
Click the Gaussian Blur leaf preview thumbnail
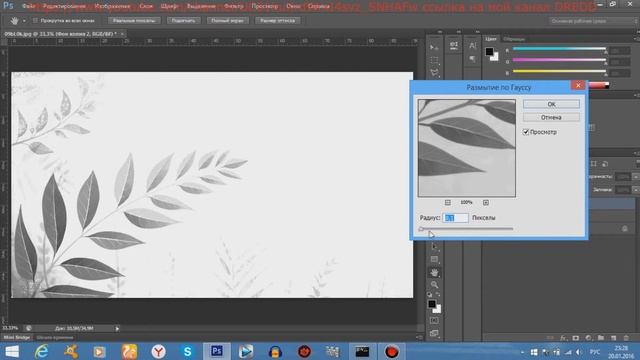click(467, 148)
